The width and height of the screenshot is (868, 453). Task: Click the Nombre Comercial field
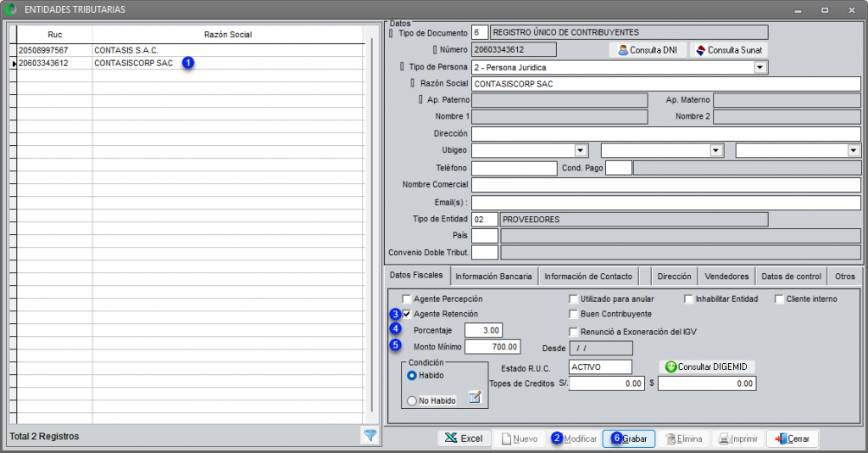[x=666, y=184]
